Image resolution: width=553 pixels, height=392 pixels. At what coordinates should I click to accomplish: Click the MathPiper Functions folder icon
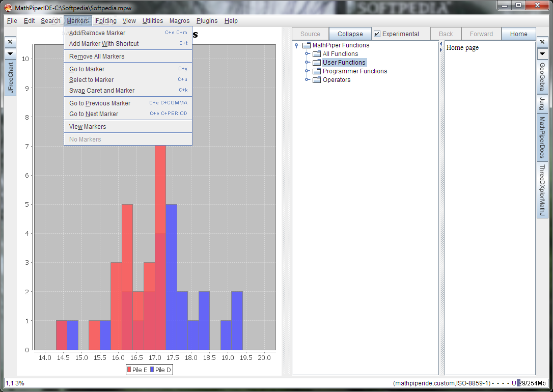(x=307, y=45)
